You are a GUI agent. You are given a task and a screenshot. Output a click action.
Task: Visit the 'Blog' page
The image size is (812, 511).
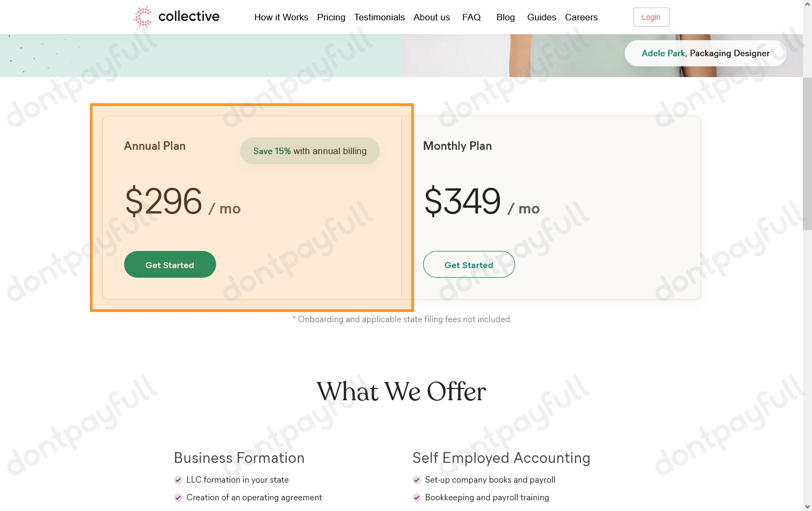(505, 17)
